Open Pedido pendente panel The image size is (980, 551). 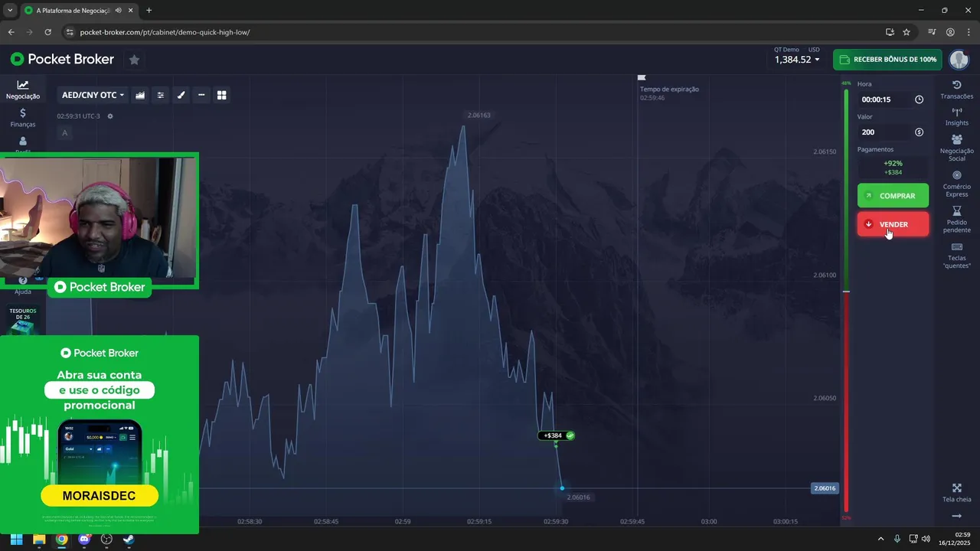(x=957, y=220)
